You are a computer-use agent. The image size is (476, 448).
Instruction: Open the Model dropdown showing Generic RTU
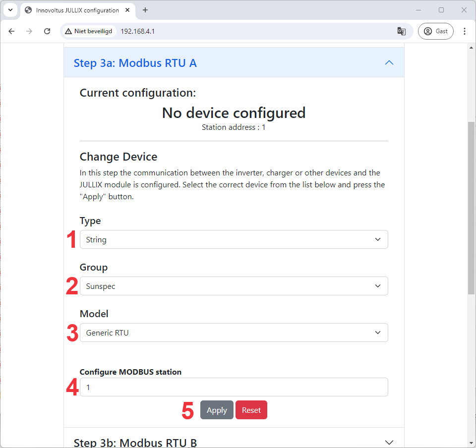(x=234, y=333)
